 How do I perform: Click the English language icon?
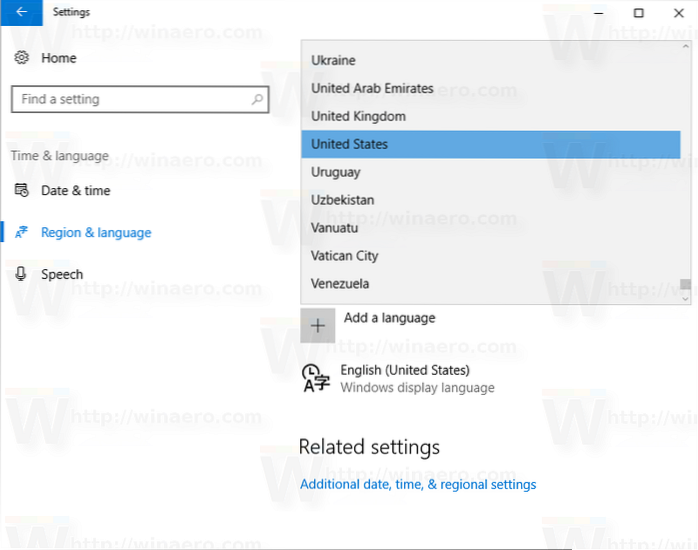[316, 378]
